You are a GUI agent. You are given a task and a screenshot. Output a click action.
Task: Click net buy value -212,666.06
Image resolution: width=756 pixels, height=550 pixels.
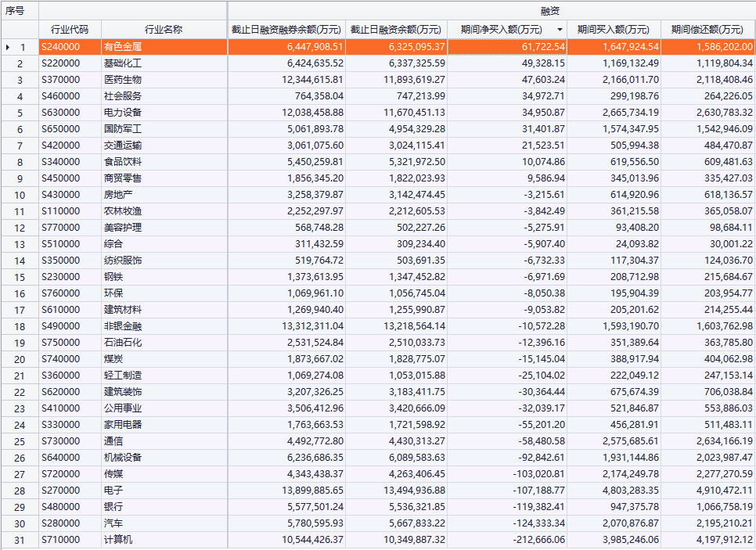tap(506, 540)
